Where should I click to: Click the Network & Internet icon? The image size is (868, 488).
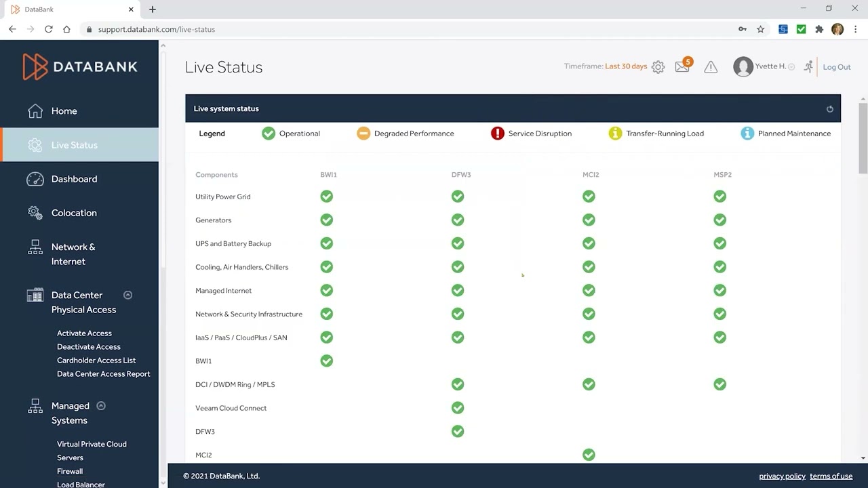[35, 248]
